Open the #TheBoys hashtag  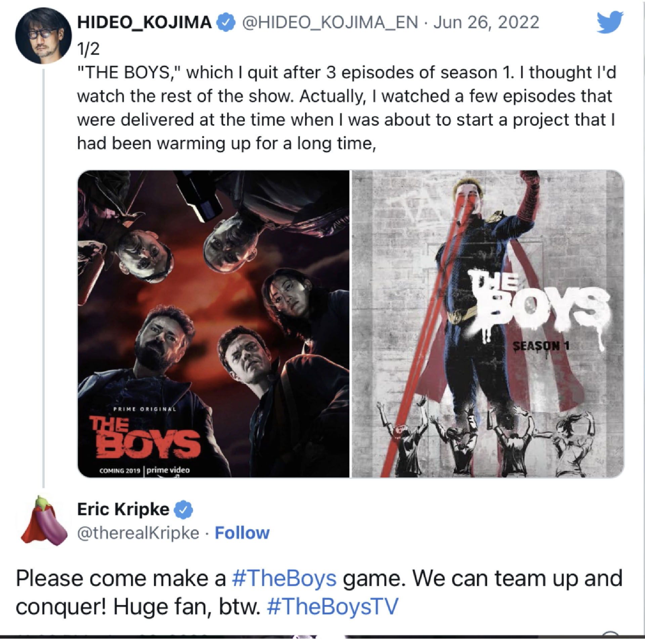tap(284, 578)
